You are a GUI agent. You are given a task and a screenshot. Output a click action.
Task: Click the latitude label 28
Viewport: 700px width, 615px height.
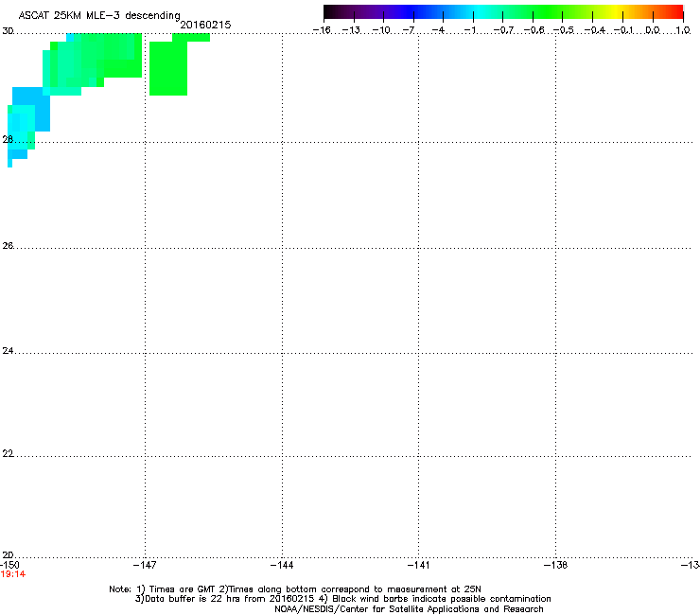(x=8, y=139)
